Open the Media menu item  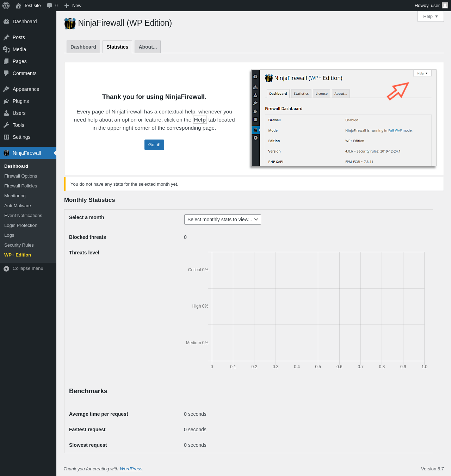click(28, 49)
